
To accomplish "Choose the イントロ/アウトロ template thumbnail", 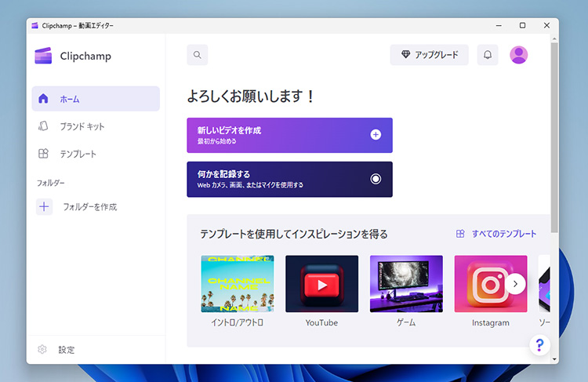I will [x=238, y=284].
